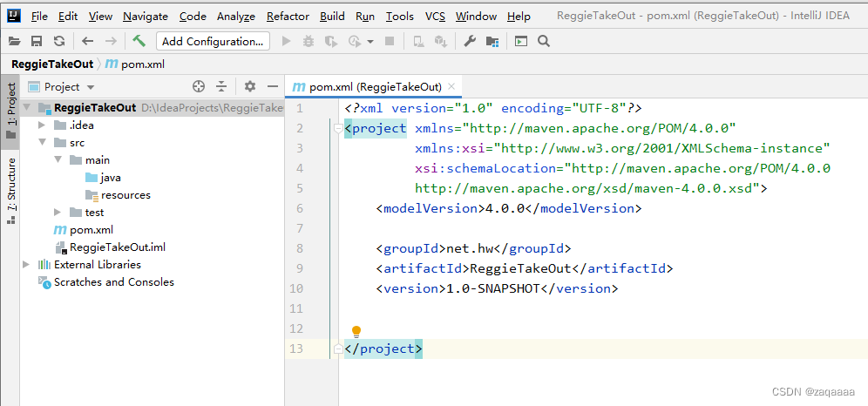Collapse the src folder arrow
868x406 pixels.
pyautogui.click(x=42, y=143)
